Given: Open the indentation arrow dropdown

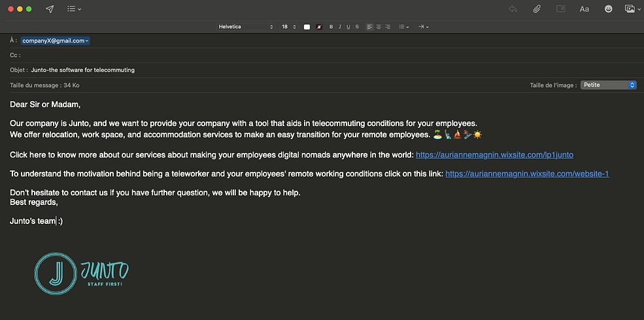Looking at the screenshot, I should (424, 27).
